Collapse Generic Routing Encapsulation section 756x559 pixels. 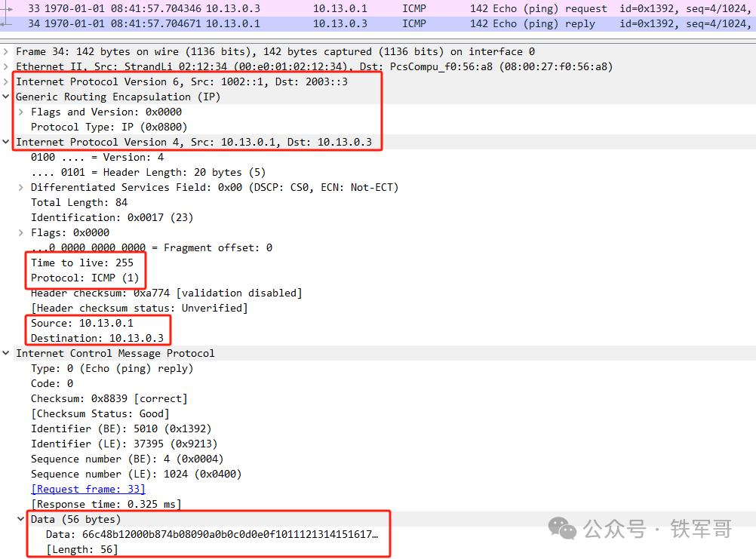click(6, 97)
